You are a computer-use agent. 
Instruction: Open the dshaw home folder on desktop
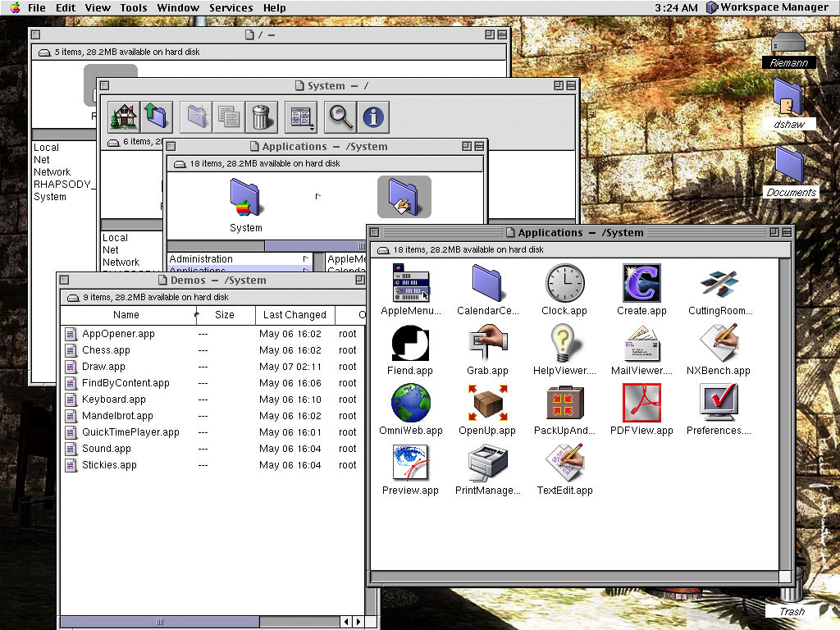click(788, 98)
